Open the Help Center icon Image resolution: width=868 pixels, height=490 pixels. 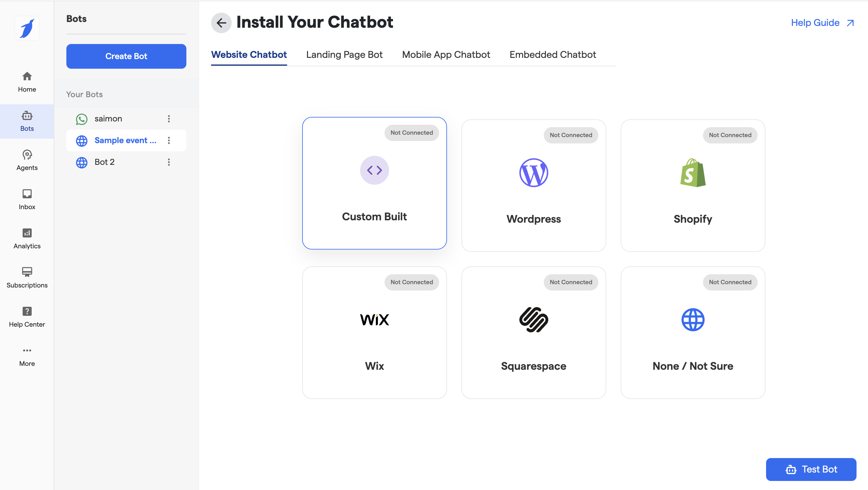point(27,317)
